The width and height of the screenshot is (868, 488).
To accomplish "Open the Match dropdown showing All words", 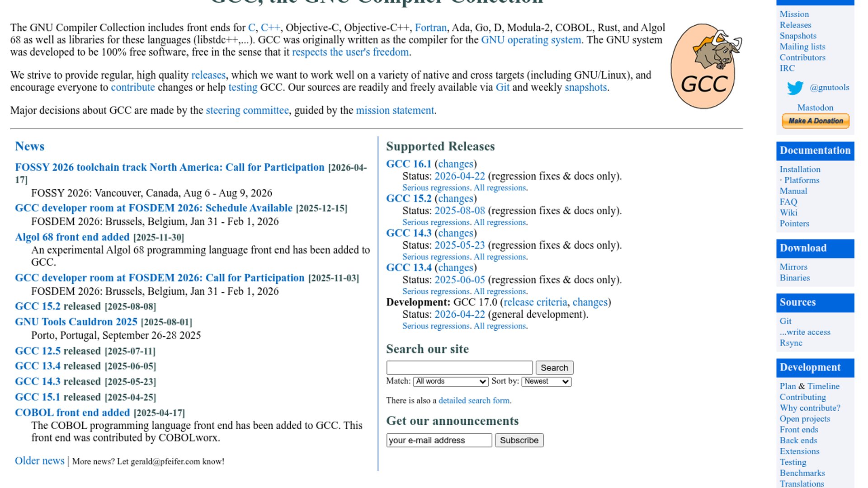I will pos(450,381).
